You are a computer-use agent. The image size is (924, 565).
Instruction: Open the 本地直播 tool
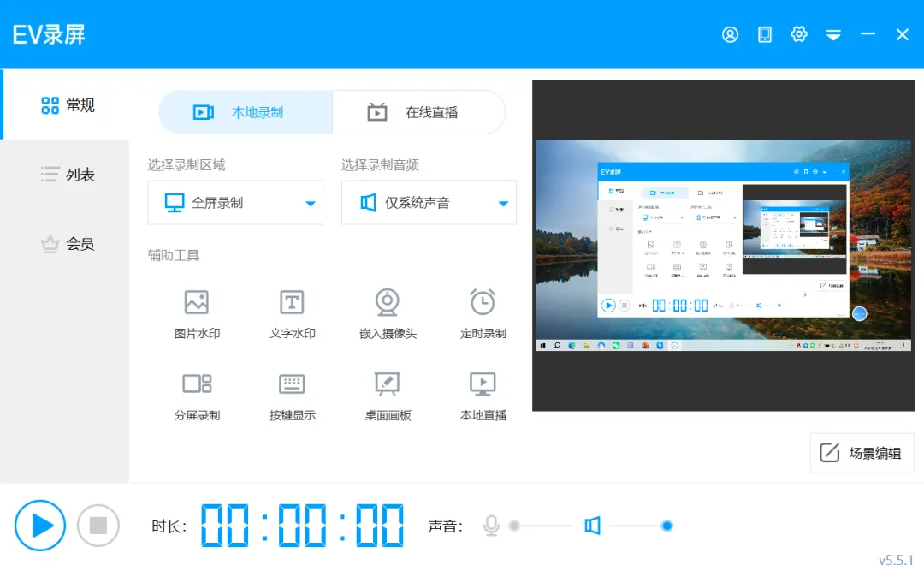483,396
